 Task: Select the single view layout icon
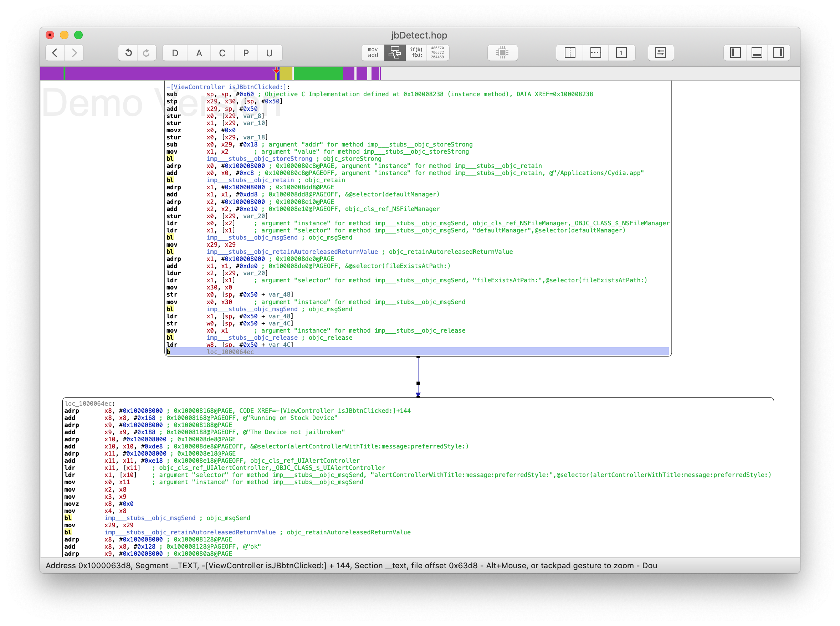(x=621, y=53)
